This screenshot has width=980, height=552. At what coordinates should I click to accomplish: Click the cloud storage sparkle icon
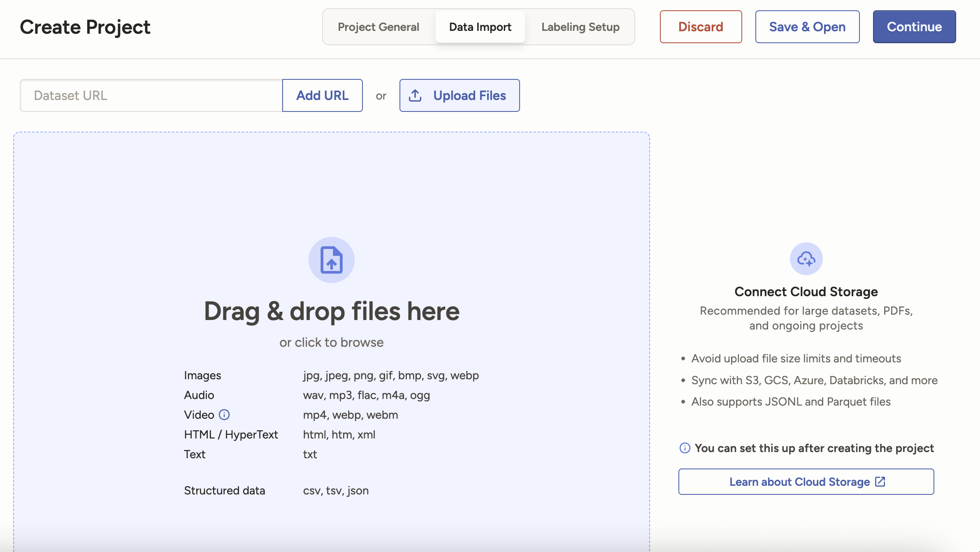806,259
